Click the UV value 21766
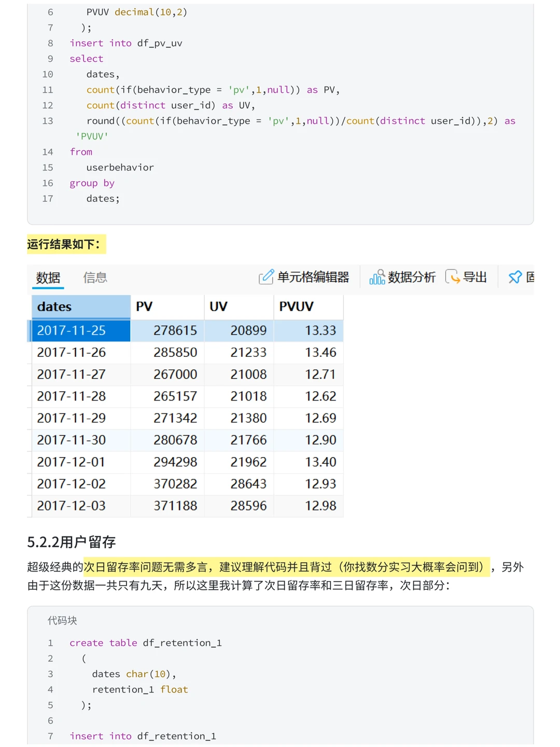 (x=239, y=440)
